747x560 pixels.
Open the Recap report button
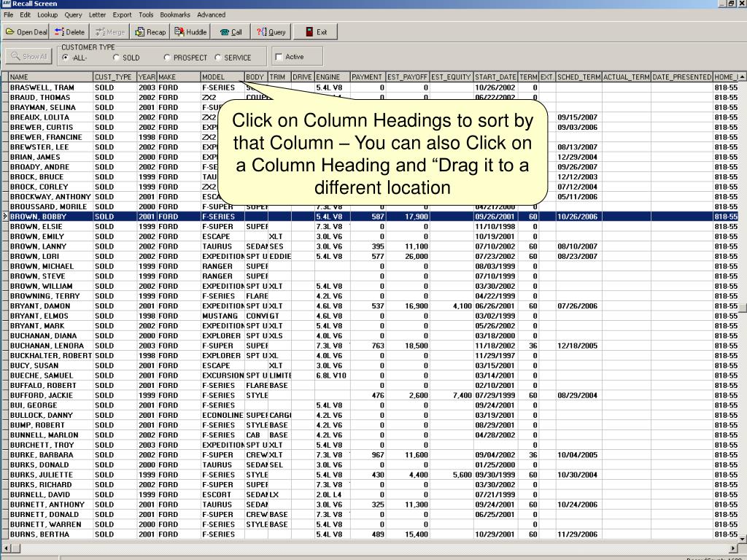(x=150, y=32)
